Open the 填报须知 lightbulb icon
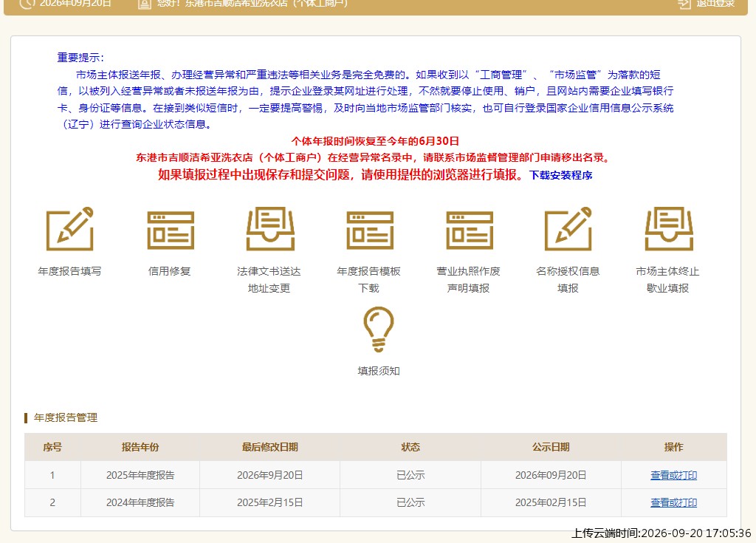This screenshot has width=756, height=543. (x=379, y=329)
